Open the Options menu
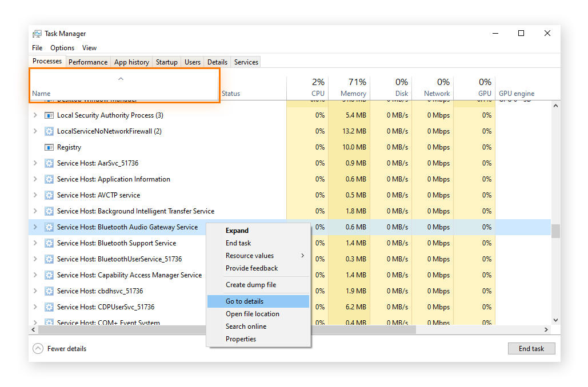The width and height of the screenshot is (588, 387). coord(62,48)
